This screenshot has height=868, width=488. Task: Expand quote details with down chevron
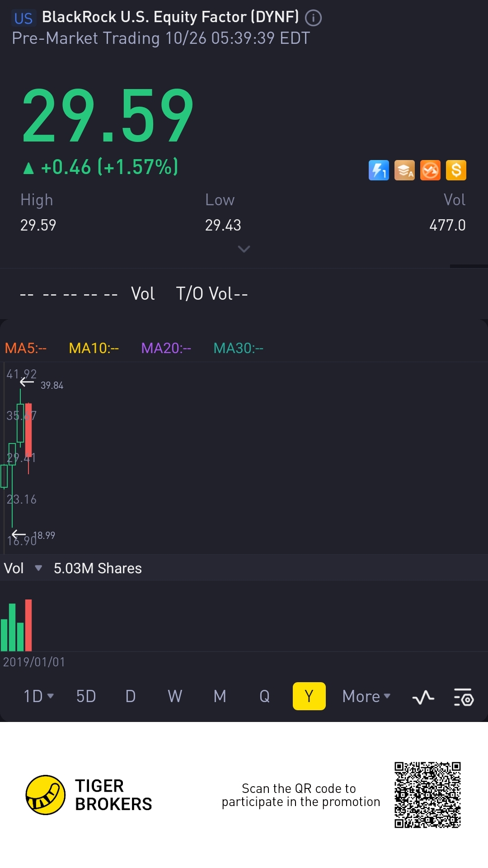244,249
